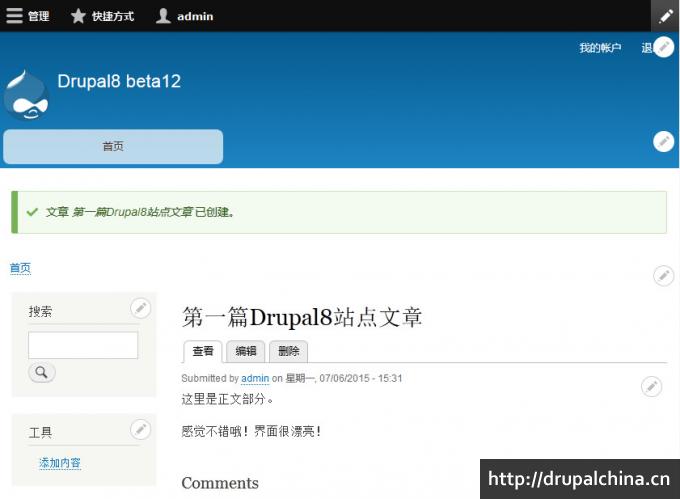
Task: Click the submitted date 07/06/2015 - 15:31
Action: (x=361, y=378)
